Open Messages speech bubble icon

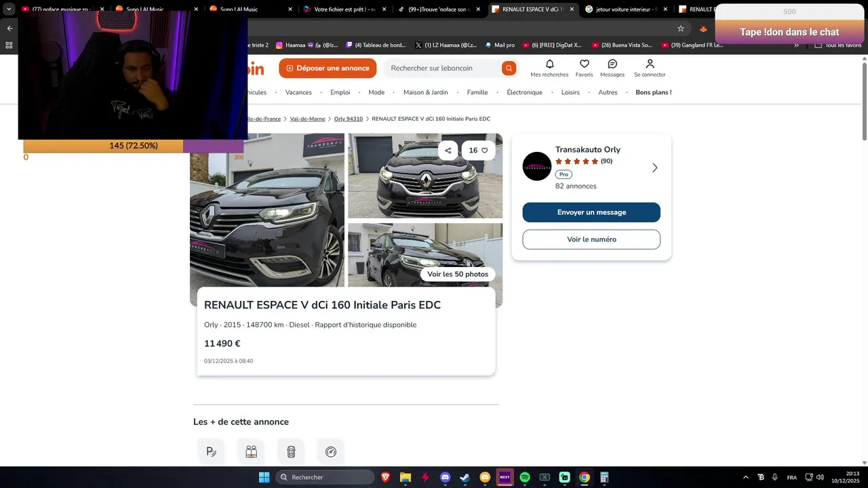coord(612,64)
